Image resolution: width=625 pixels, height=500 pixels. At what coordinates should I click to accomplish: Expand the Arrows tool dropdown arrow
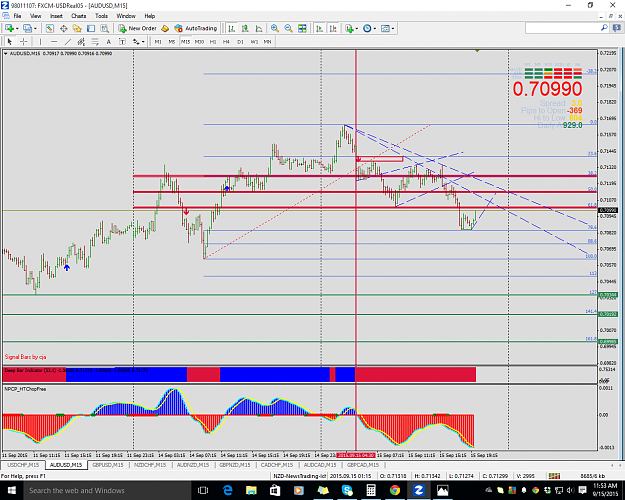(143, 41)
